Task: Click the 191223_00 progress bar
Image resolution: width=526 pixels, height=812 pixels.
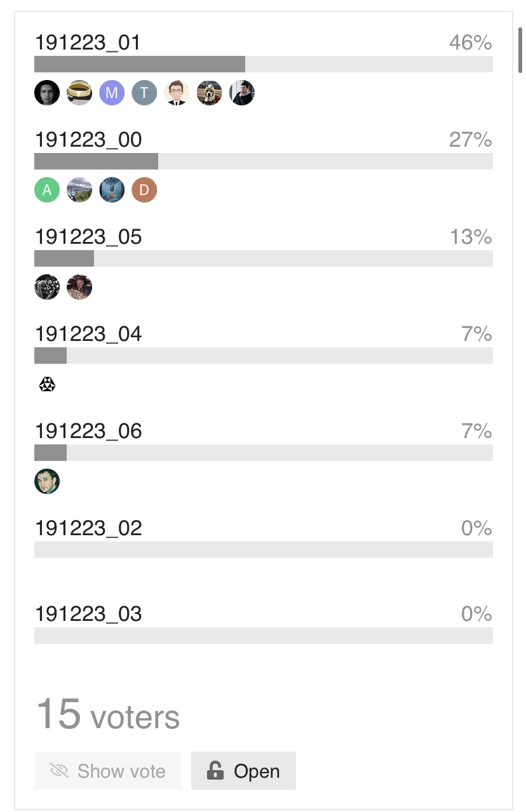Action: click(264, 161)
